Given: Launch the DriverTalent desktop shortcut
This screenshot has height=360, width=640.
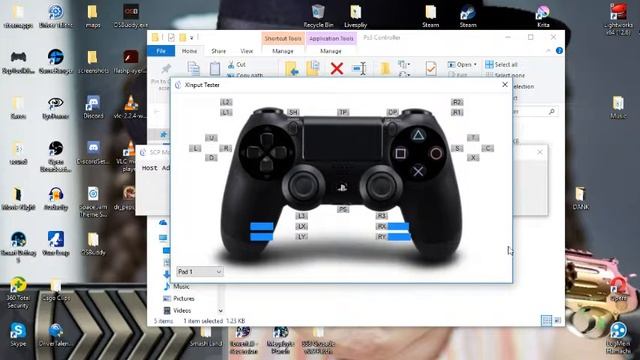Looking at the screenshot, I should (x=56, y=335).
